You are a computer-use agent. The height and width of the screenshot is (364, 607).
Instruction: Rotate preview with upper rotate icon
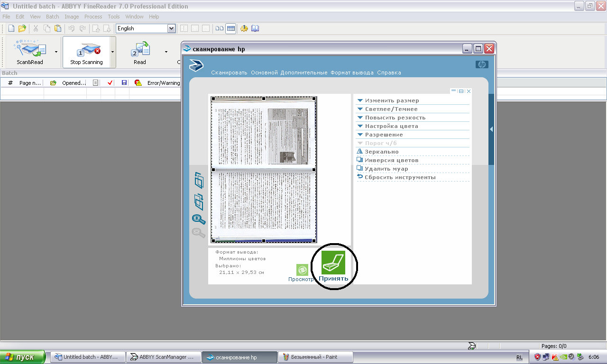pos(199,181)
